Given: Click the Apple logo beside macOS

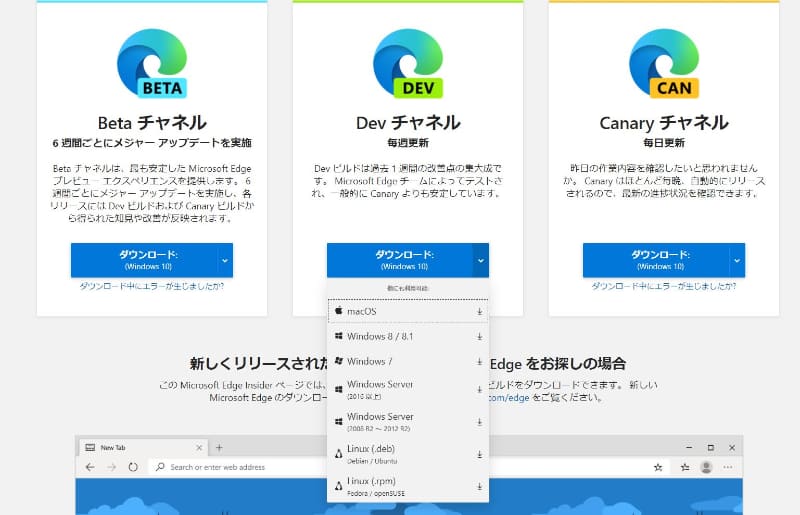Looking at the screenshot, I should pyautogui.click(x=339, y=310).
